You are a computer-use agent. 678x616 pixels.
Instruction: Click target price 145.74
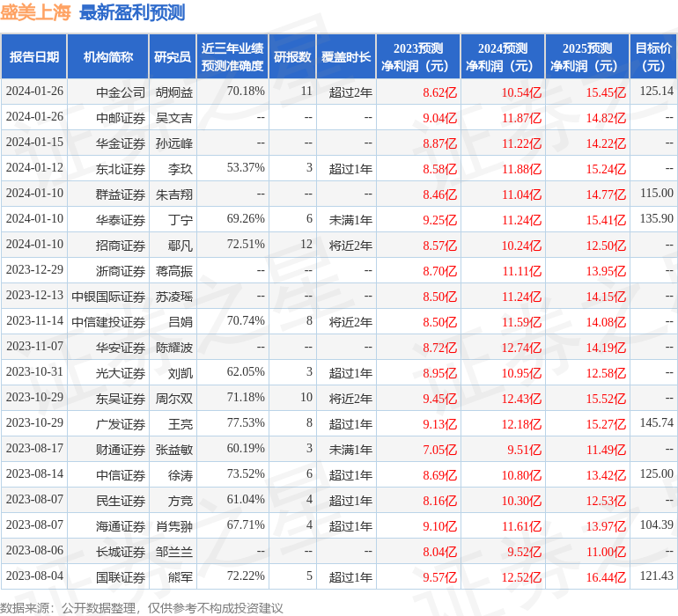pyautogui.click(x=656, y=422)
